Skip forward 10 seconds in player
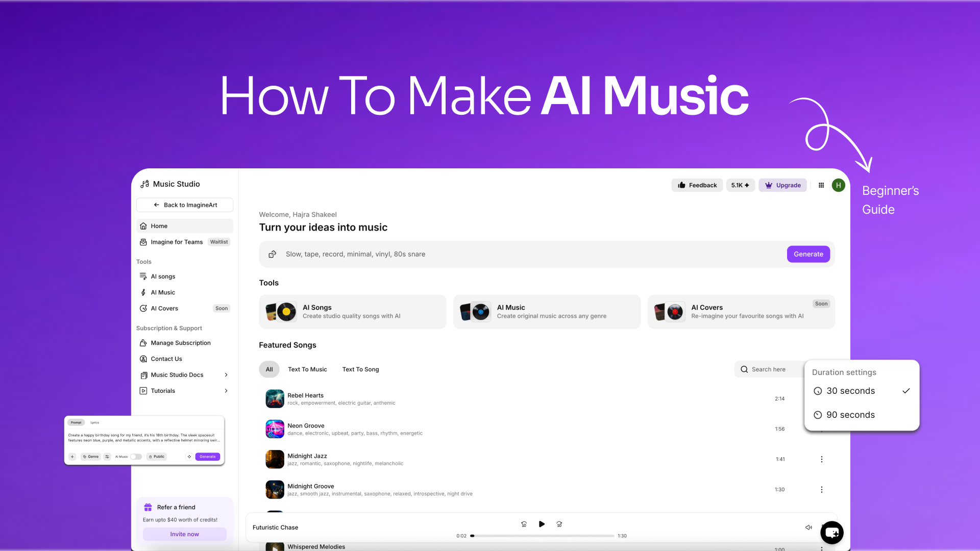 coord(559,524)
